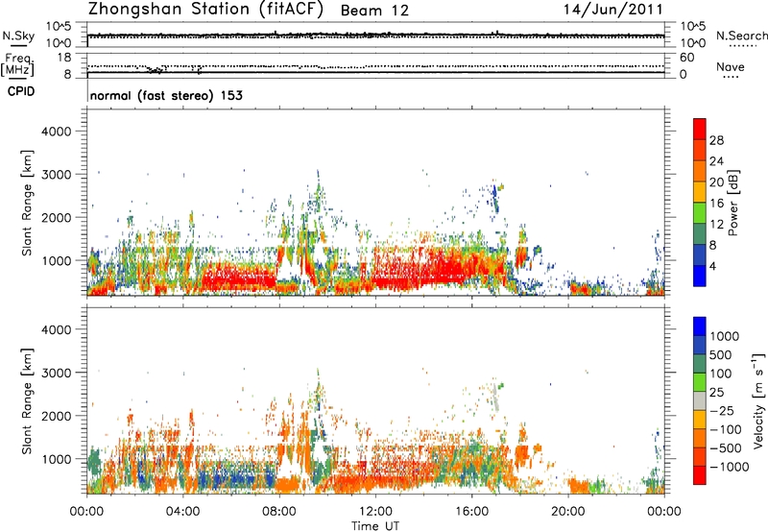The width and height of the screenshot is (768, 532).
Task: Click the "2000" tick in the power panel
Action: point(56,217)
